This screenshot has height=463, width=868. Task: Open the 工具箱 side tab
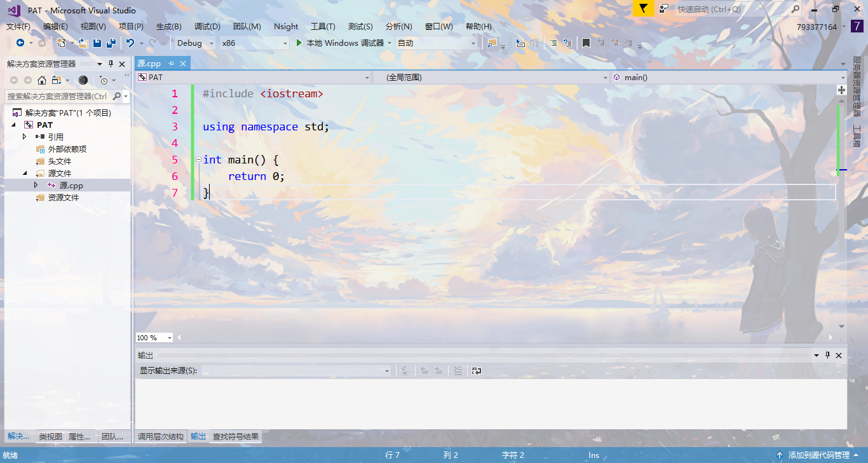tap(857, 136)
